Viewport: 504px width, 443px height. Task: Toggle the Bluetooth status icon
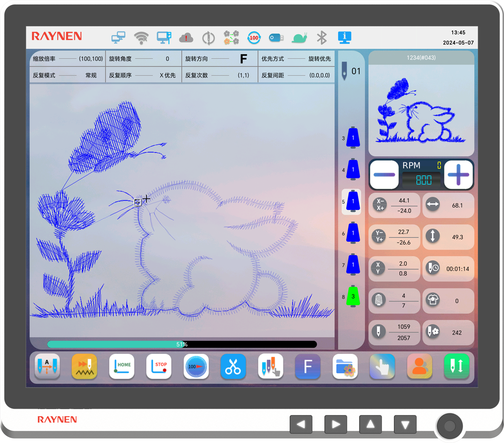click(x=321, y=38)
